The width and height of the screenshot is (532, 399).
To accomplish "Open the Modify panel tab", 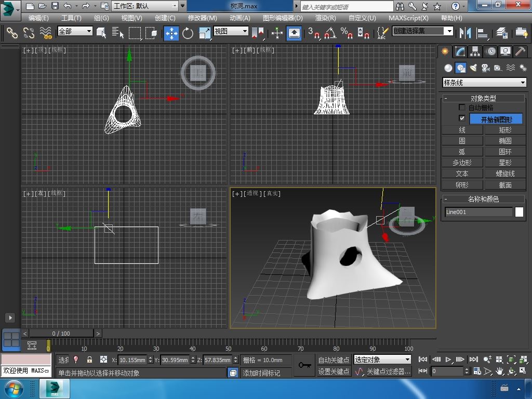I will [459, 51].
